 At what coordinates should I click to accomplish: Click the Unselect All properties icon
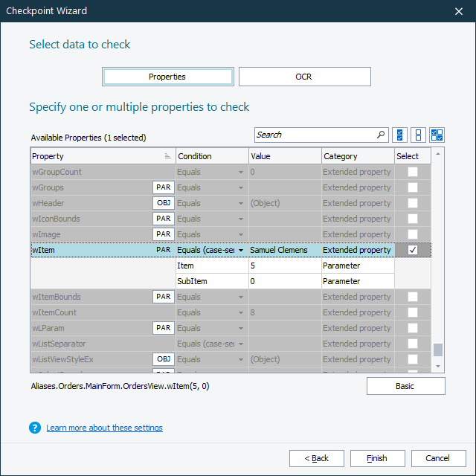tap(418, 135)
